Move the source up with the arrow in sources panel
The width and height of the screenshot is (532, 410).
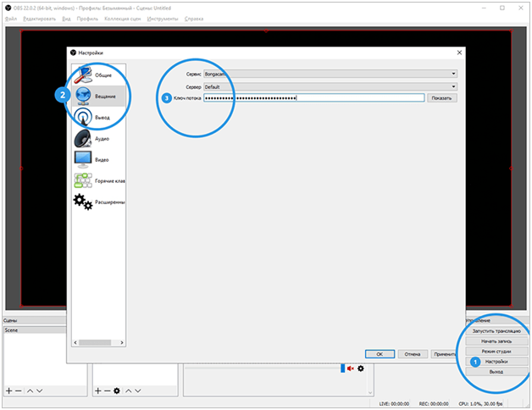click(x=128, y=391)
